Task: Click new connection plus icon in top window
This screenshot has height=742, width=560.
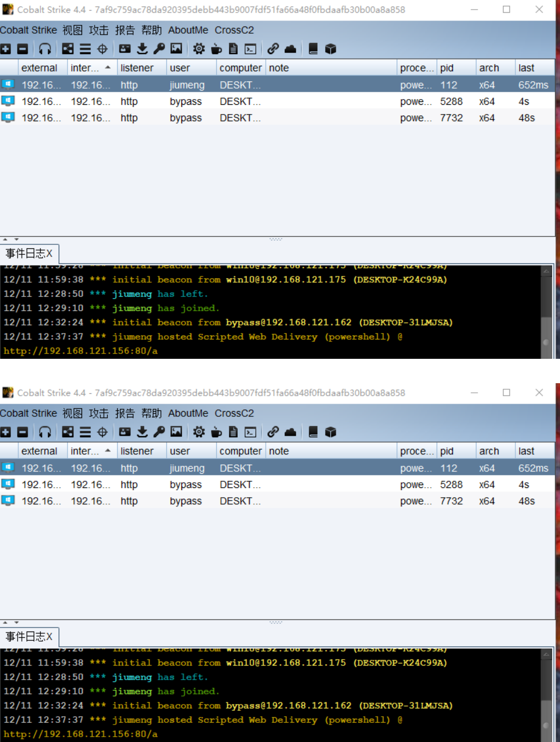Action: [6, 49]
